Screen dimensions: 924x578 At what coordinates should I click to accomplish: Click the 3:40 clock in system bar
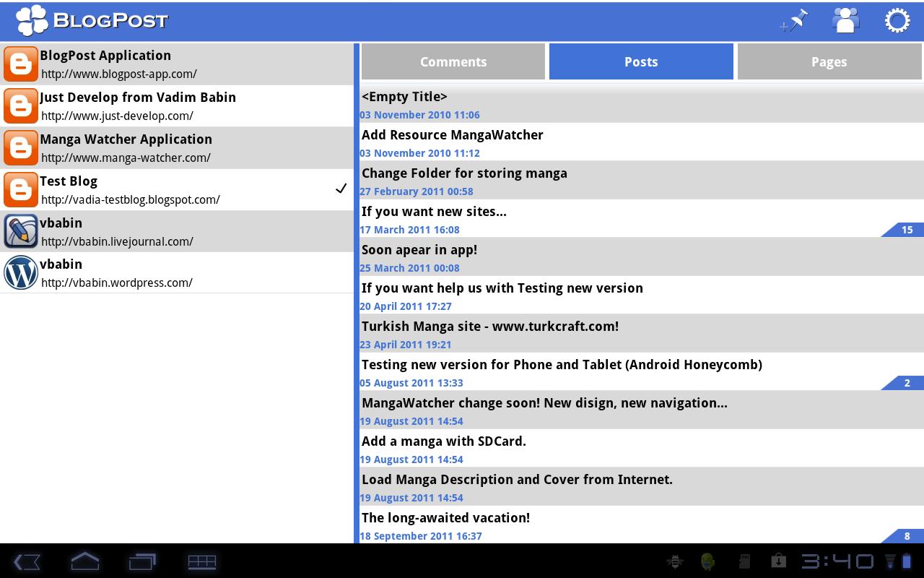pyautogui.click(x=837, y=561)
